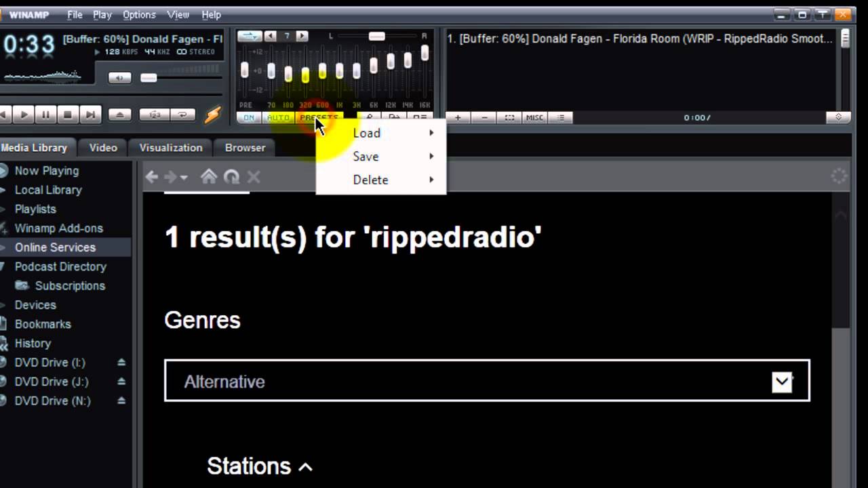Click the browser Home icon

coord(209,177)
